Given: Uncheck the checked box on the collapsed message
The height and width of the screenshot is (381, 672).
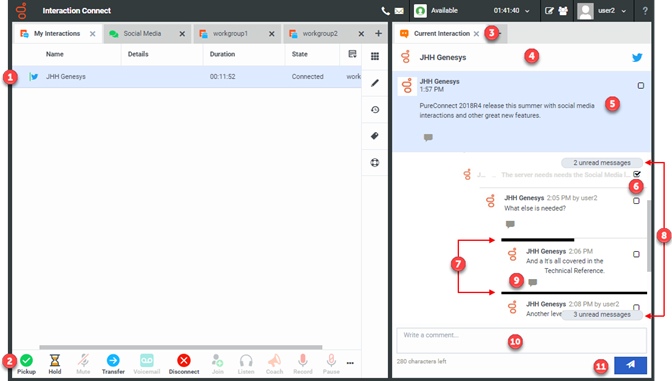Looking at the screenshot, I should [x=636, y=174].
